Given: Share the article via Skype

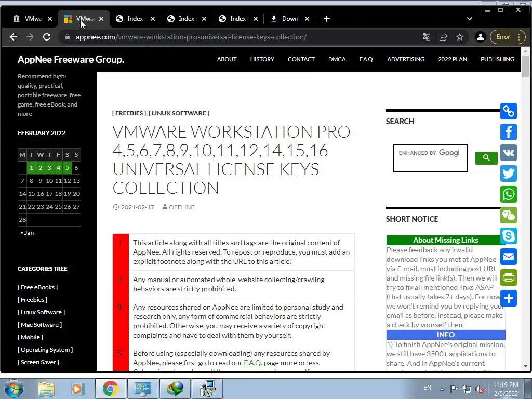Looking at the screenshot, I should point(509,236).
